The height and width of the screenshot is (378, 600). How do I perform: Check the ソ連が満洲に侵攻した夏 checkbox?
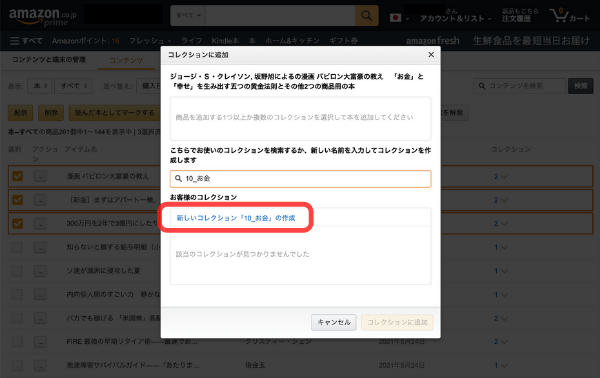(x=17, y=271)
